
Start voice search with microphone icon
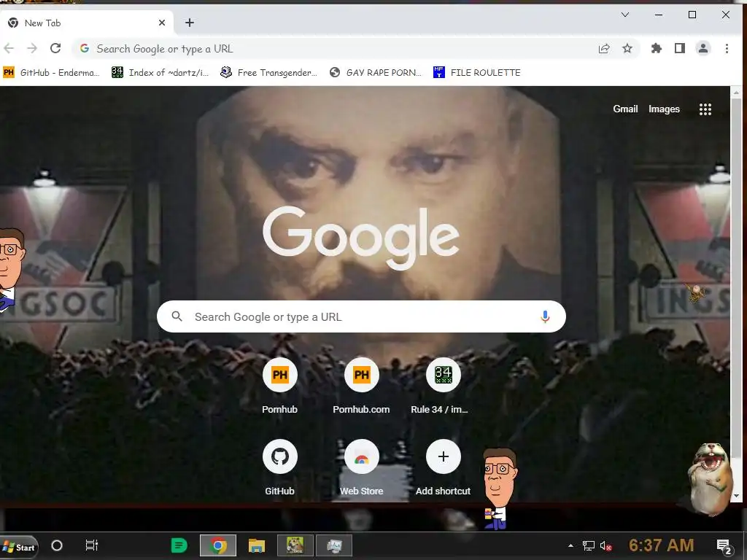point(545,316)
